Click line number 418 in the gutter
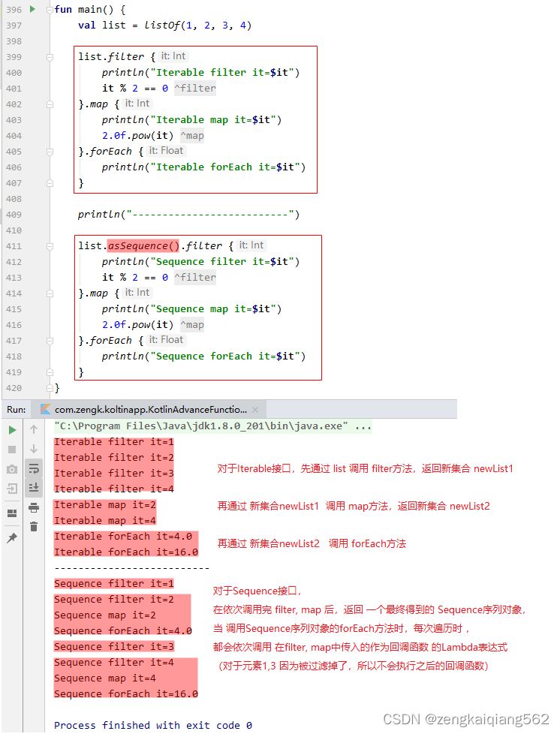This screenshot has height=734, width=560. [14, 356]
